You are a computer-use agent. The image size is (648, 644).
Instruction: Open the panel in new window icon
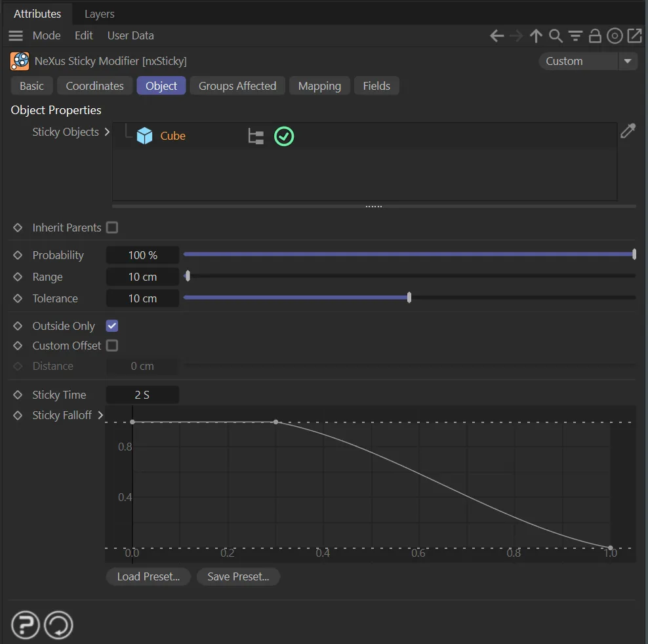click(x=634, y=36)
